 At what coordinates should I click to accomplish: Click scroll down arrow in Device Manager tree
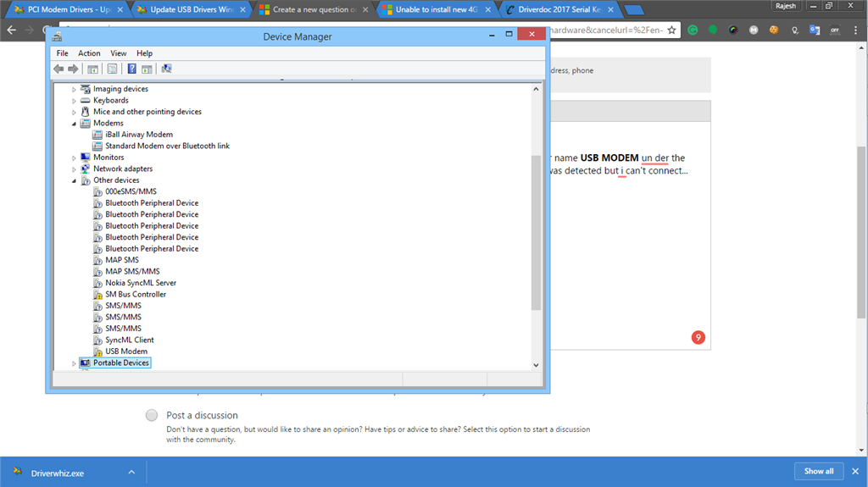(x=536, y=365)
